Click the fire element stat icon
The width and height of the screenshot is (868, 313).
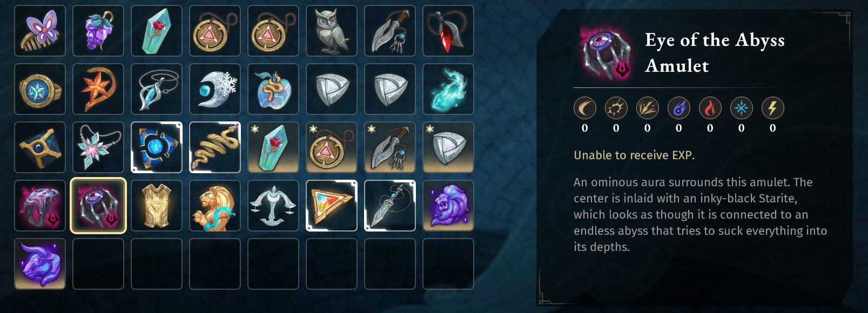(x=710, y=108)
